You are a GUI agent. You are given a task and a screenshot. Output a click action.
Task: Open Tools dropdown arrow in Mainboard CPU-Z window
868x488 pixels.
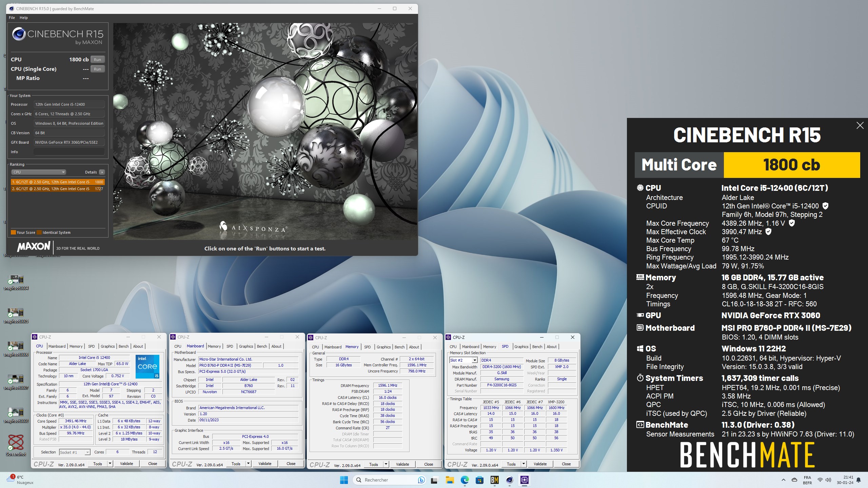tap(248, 464)
